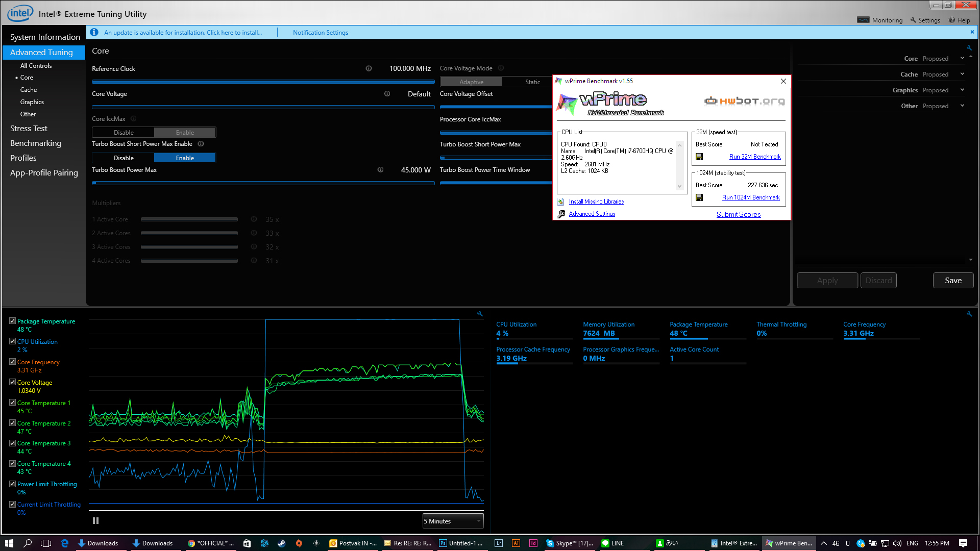
Task: Toggle Core Temperature 3 checkbox
Action: [x=12, y=443]
